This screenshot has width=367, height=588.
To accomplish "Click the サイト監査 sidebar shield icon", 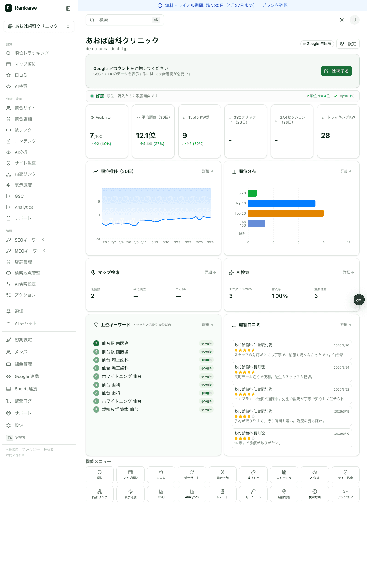I will (x=9, y=163).
